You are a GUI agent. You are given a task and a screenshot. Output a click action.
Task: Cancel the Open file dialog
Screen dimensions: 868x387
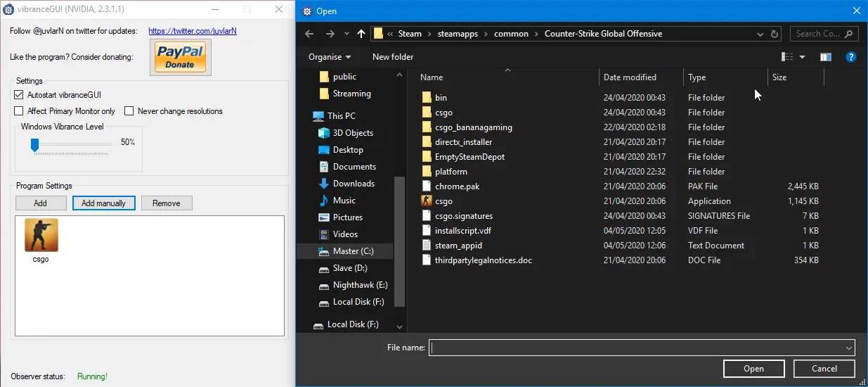coord(824,369)
